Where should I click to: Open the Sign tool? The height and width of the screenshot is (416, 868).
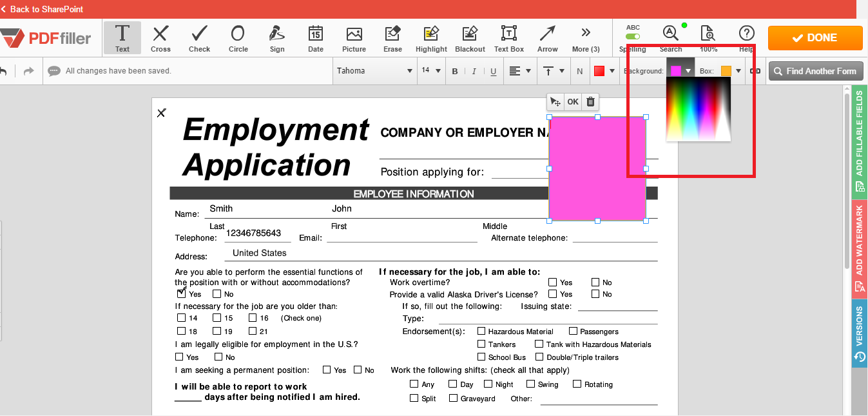coord(277,37)
